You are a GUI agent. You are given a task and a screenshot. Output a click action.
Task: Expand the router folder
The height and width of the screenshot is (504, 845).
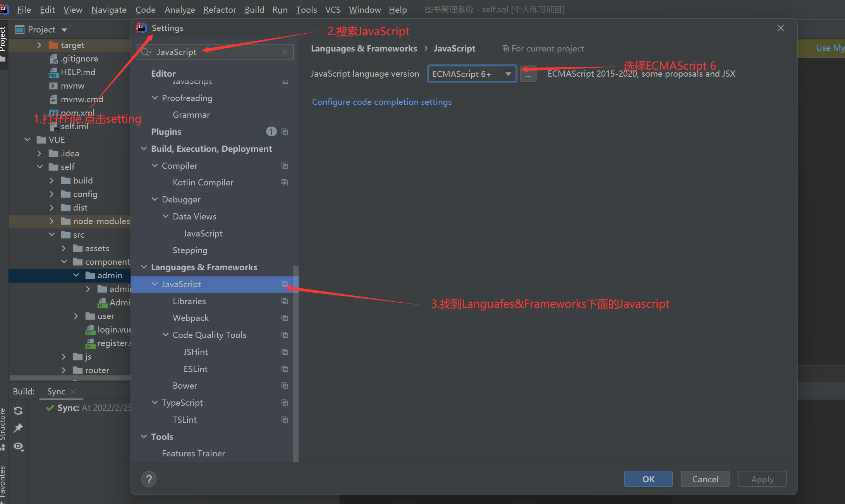pyautogui.click(x=64, y=370)
